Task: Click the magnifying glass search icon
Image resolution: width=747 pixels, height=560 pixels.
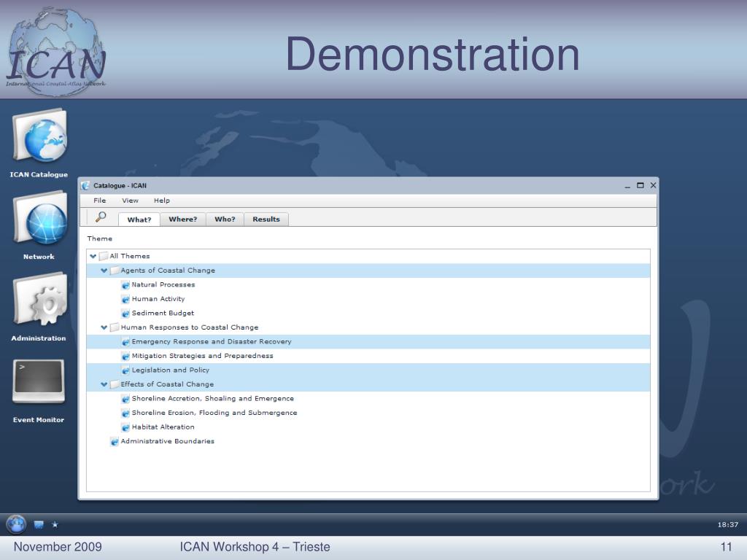Action: (x=101, y=217)
